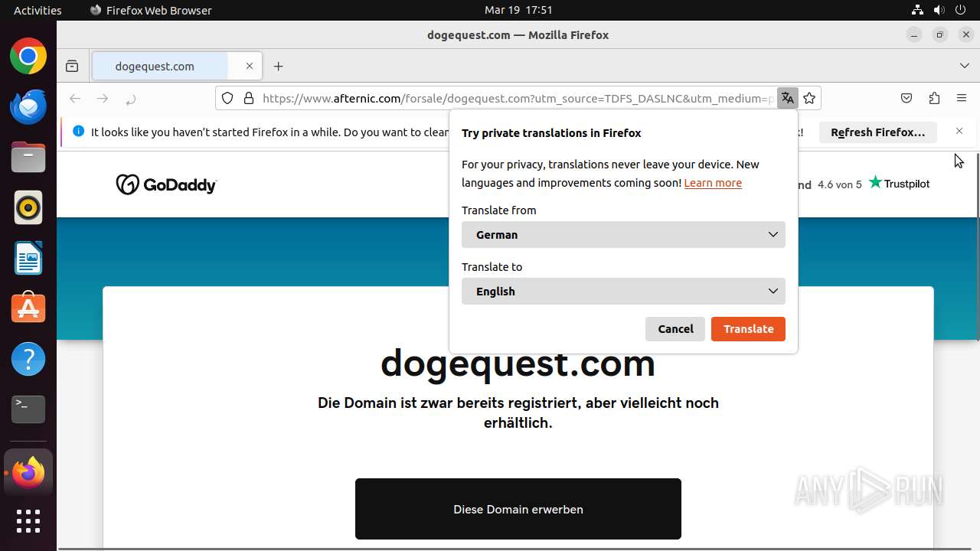Open the clock showing Mar 19 17:51

518,10
